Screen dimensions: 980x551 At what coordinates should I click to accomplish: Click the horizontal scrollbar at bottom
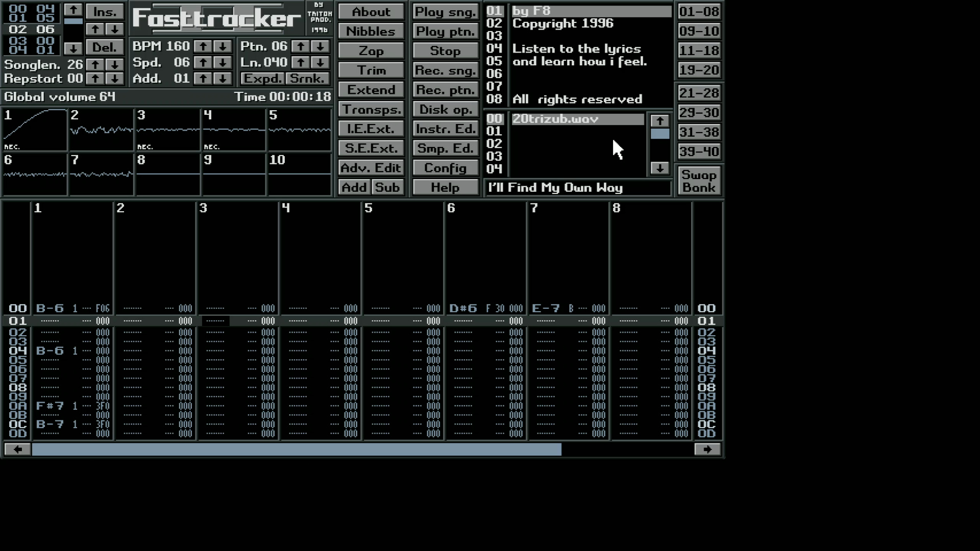(297, 449)
